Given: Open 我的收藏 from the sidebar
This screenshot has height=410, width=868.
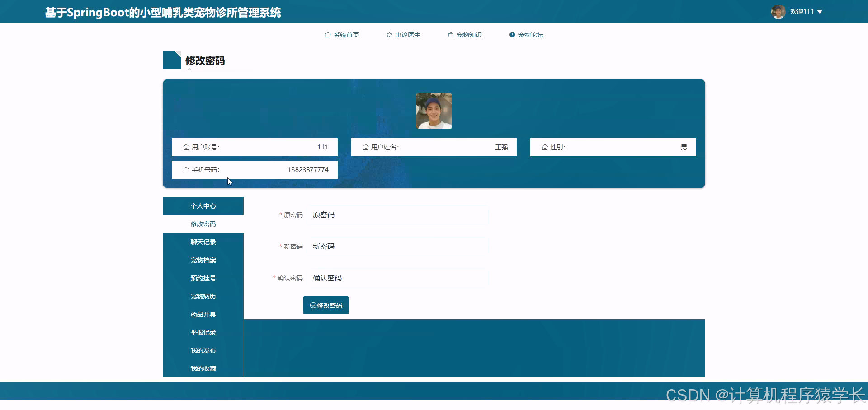Looking at the screenshot, I should pos(203,368).
